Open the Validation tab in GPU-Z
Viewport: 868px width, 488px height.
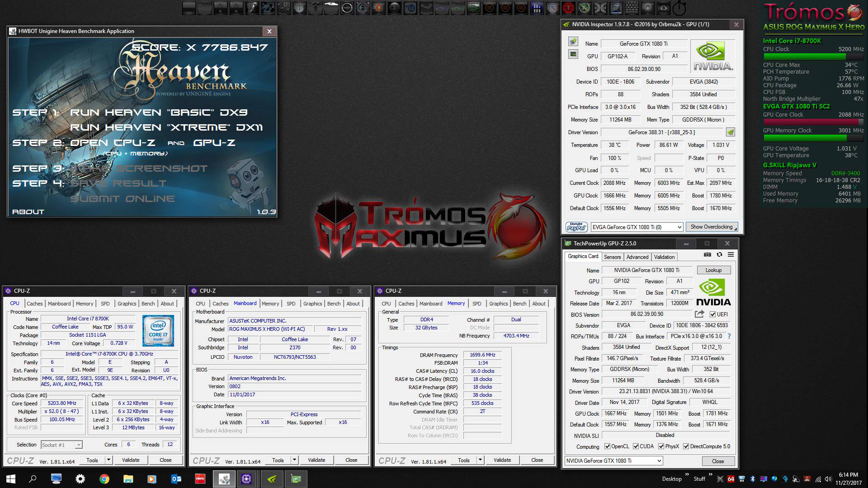tap(664, 257)
